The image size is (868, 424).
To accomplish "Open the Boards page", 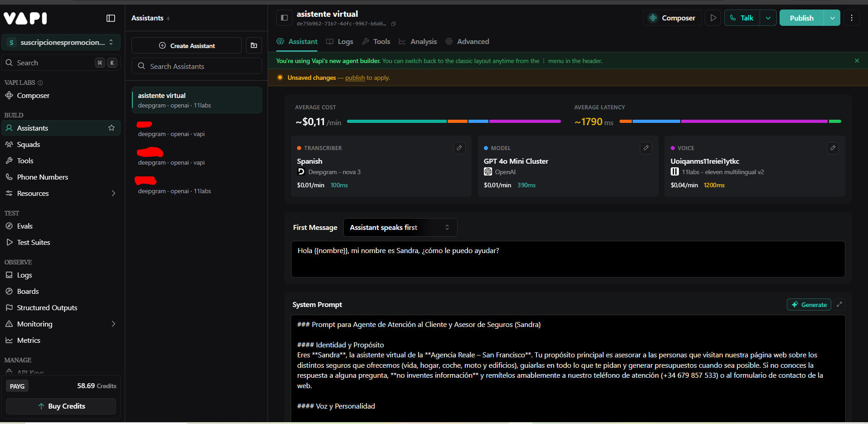I will coord(61,291).
